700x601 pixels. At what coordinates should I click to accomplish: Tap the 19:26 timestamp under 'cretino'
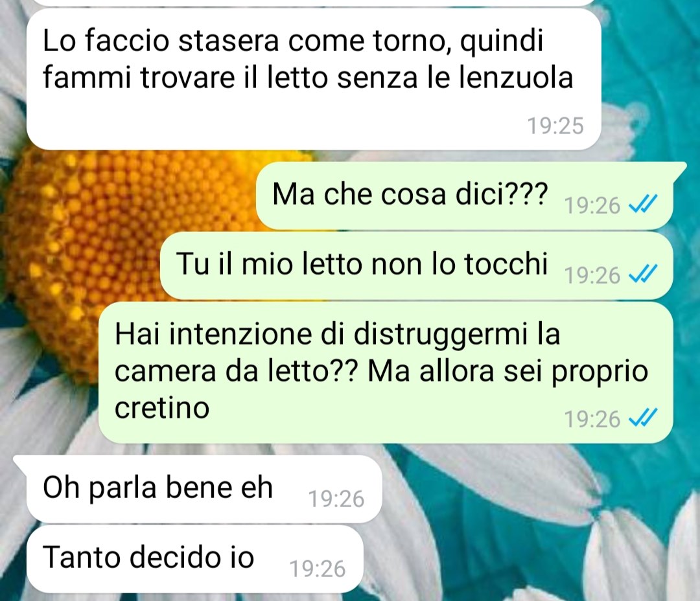(x=592, y=420)
